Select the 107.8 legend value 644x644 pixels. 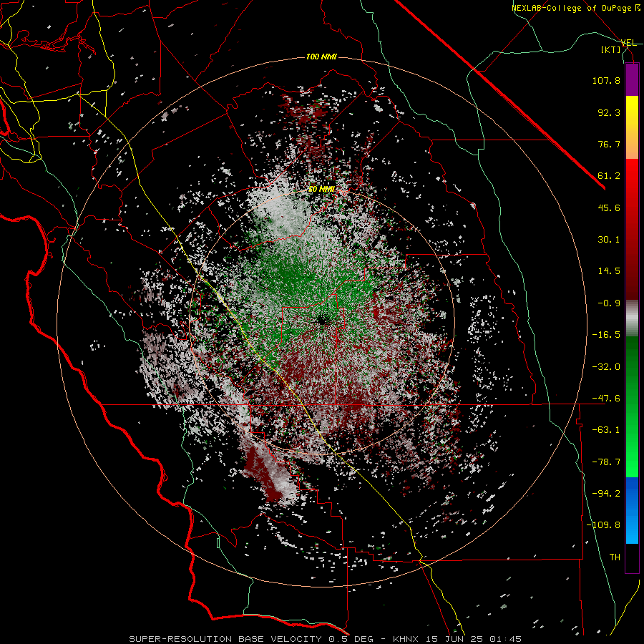click(x=606, y=80)
